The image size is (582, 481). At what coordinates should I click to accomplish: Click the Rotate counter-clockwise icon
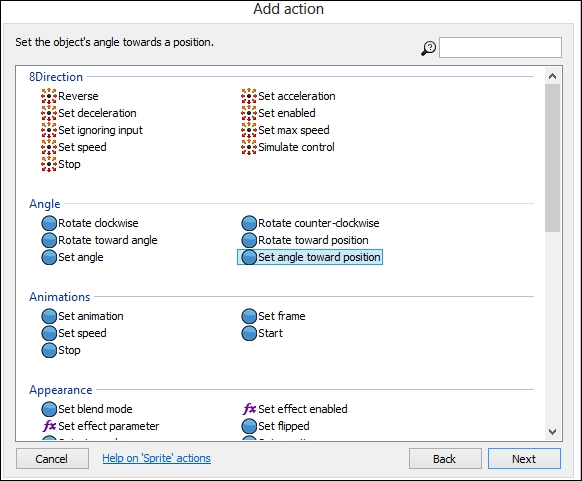click(x=249, y=223)
